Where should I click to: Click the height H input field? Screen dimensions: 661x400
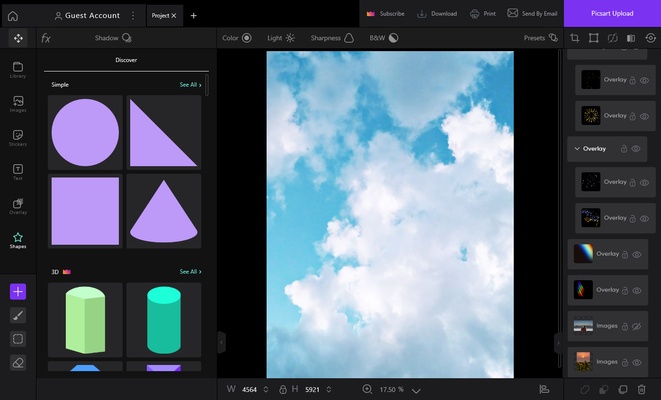click(x=312, y=389)
